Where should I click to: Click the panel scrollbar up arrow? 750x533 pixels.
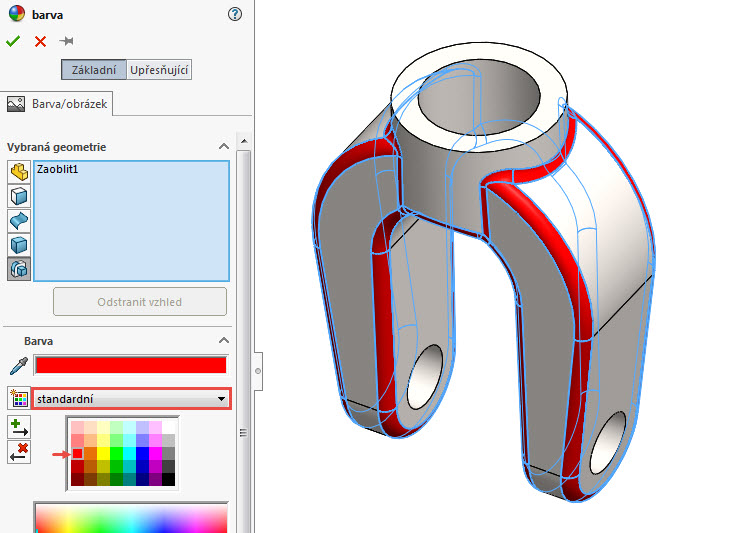(244, 141)
